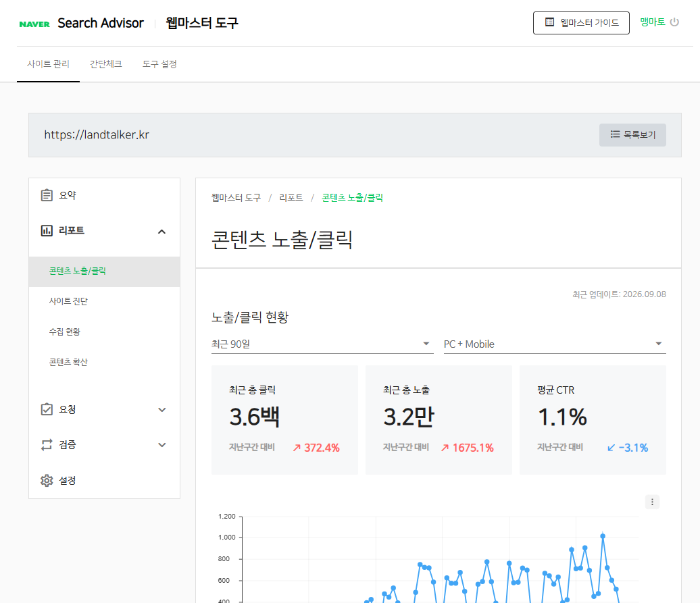This screenshot has height=603, width=700.
Task: Click the 콘텐츠 노출/클릭 page title
Action: click(x=282, y=240)
